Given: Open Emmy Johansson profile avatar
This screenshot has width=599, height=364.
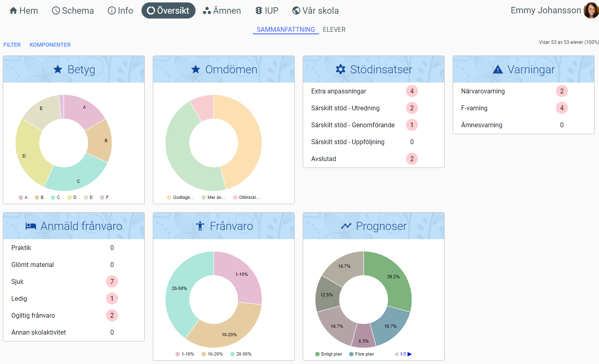Looking at the screenshot, I should point(591,10).
